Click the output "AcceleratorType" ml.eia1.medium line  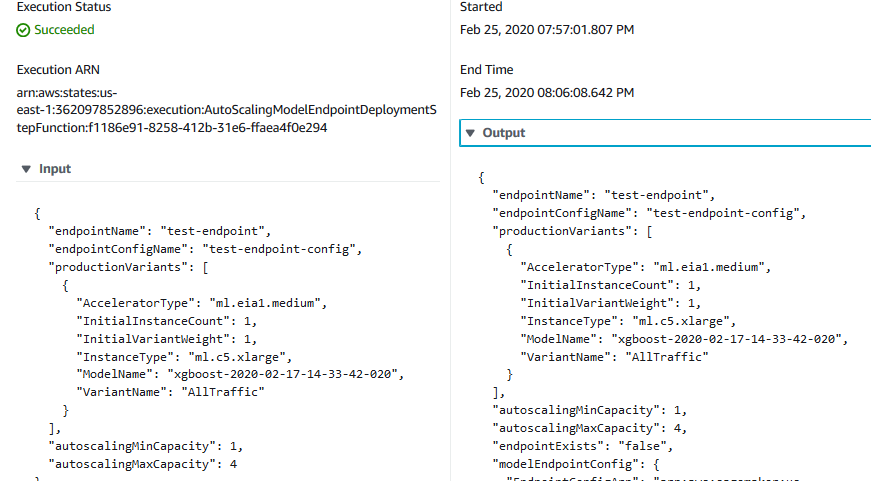tap(645, 267)
